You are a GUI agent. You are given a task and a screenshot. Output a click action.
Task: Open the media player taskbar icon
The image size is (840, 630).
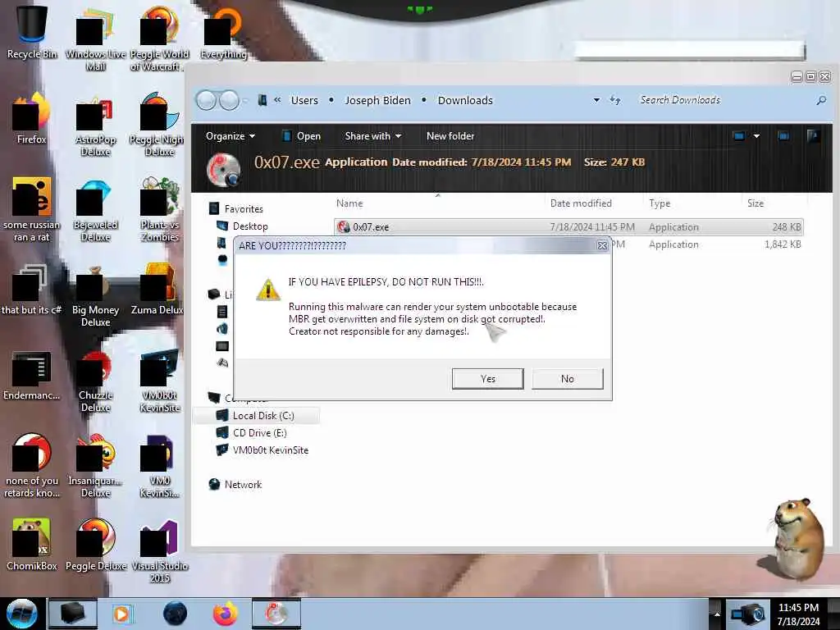point(121,614)
